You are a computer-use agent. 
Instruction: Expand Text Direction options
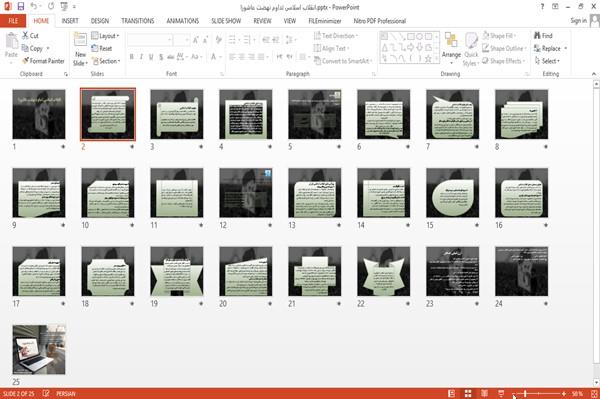click(336, 36)
